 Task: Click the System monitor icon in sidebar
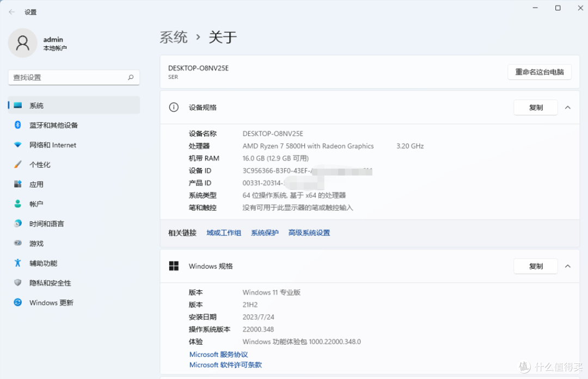coord(17,105)
